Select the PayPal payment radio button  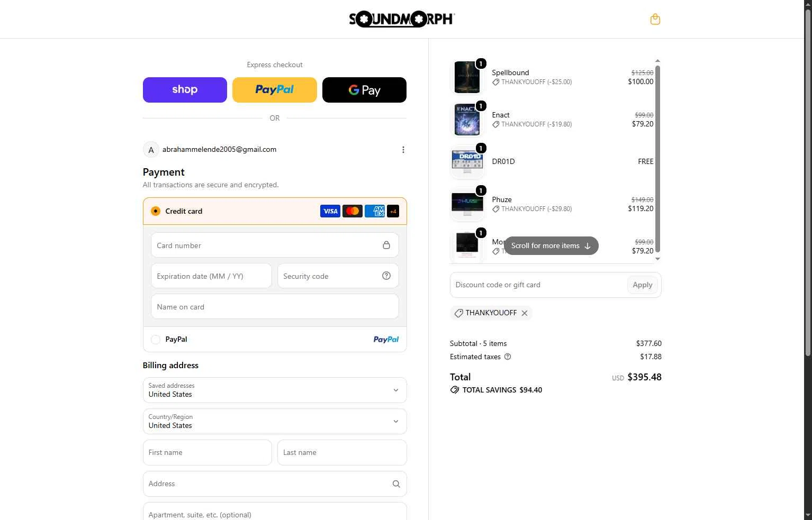tap(156, 340)
